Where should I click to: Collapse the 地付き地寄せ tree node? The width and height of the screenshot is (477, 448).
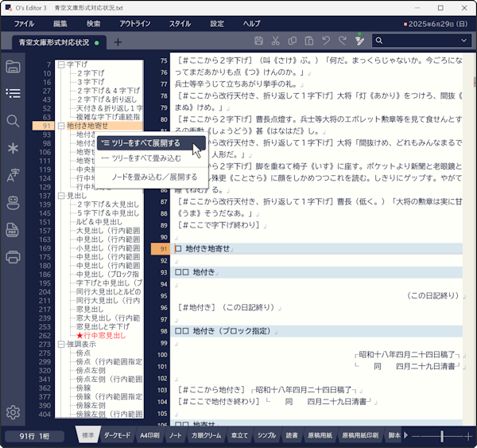[61, 126]
